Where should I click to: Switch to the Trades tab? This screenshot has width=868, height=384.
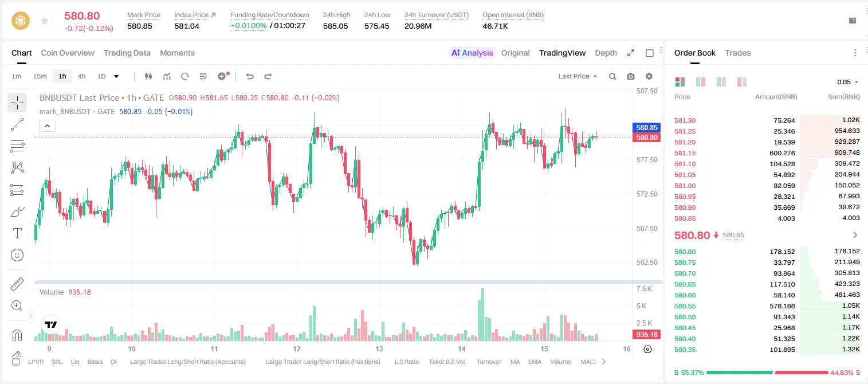coord(737,53)
